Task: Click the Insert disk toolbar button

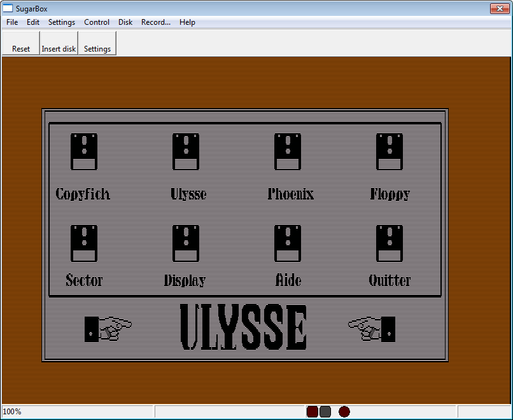Action: click(x=59, y=43)
